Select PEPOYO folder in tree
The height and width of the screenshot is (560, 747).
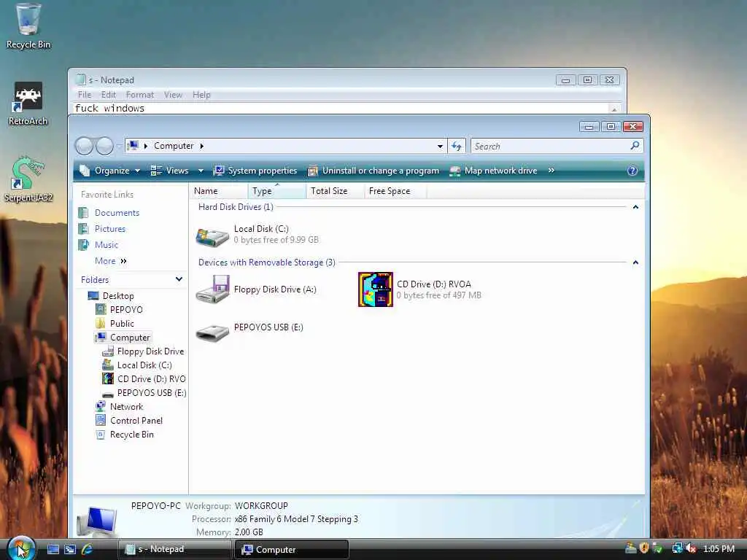tap(126, 309)
